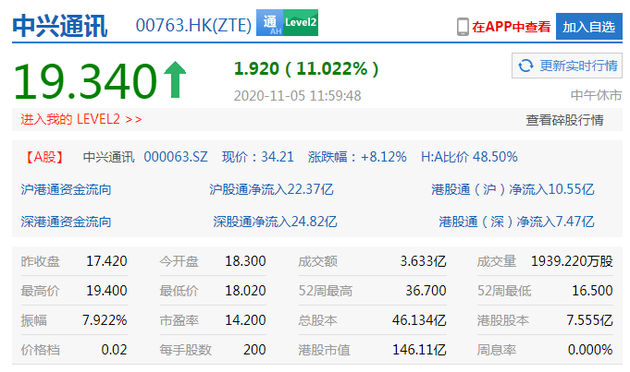Click 52周最低 value 16.500
The width and height of the screenshot is (630, 372).
[x=592, y=290]
